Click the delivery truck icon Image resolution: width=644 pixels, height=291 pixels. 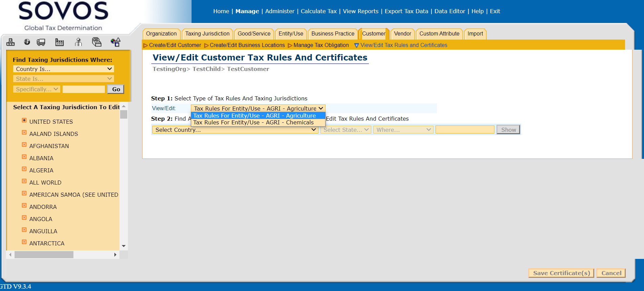tap(41, 42)
